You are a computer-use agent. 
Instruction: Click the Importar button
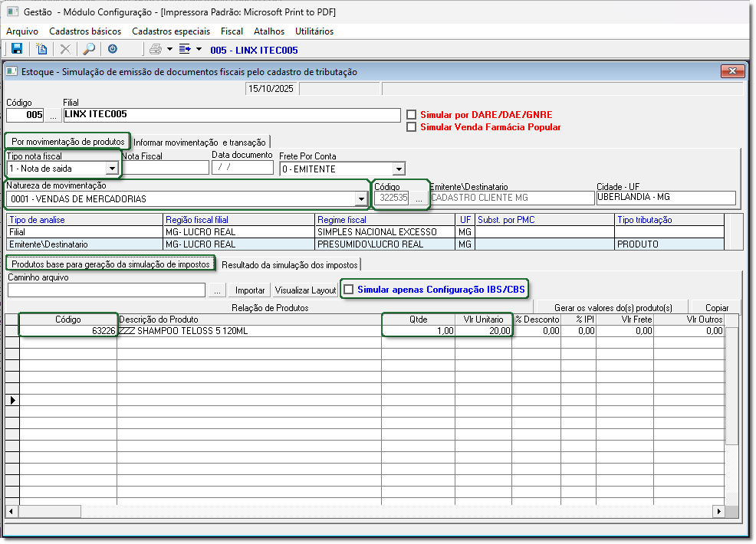250,290
